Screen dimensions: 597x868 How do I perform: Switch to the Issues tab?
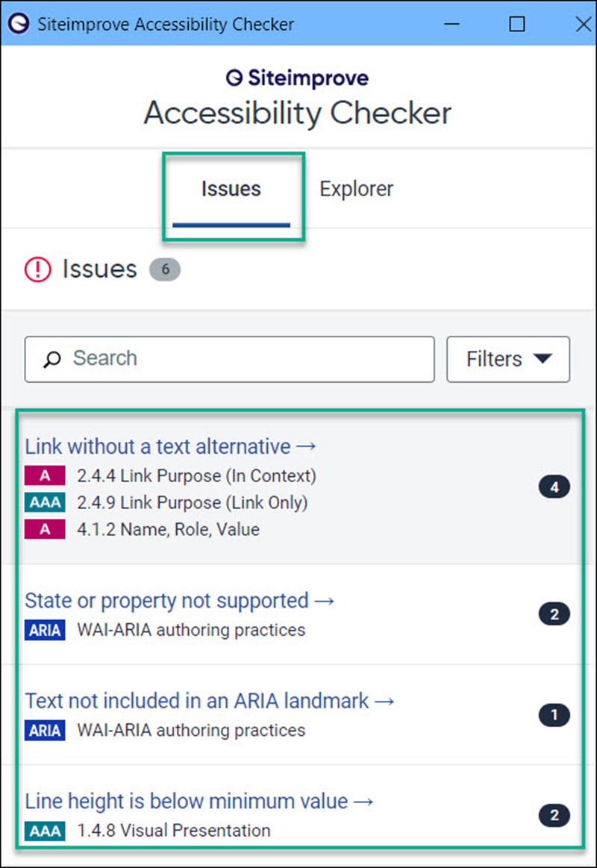coord(231,190)
